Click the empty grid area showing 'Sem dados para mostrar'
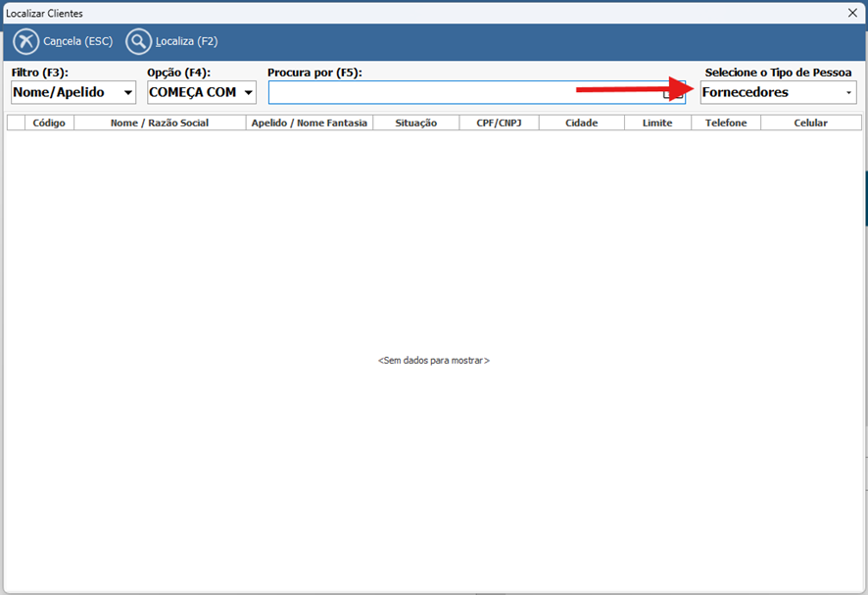The image size is (868, 595). pyautogui.click(x=433, y=361)
